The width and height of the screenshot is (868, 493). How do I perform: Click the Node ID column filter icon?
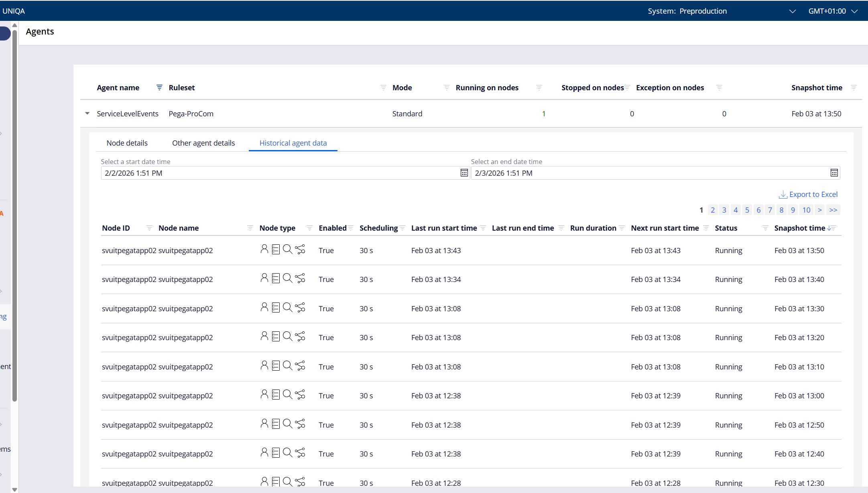coord(149,228)
